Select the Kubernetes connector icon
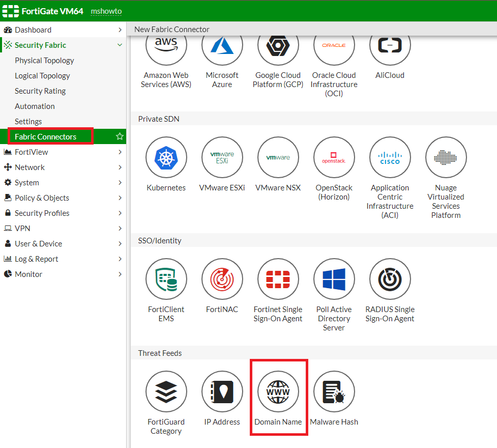Screen dimensions: 497x448 point(166,157)
